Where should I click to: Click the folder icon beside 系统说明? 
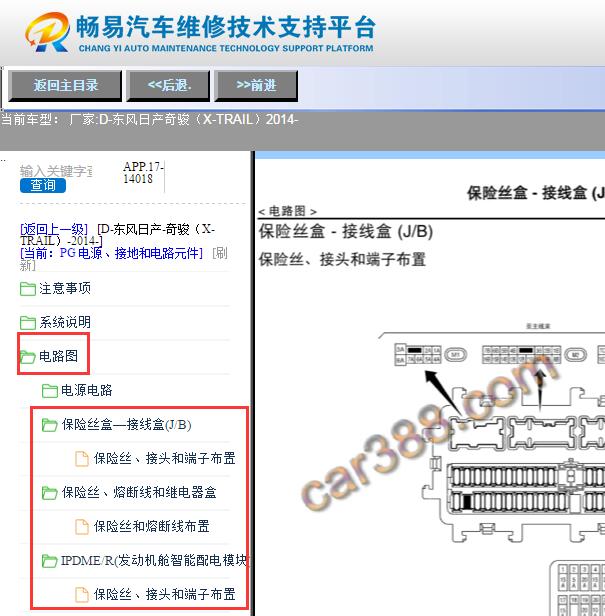[x=28, y=323]
